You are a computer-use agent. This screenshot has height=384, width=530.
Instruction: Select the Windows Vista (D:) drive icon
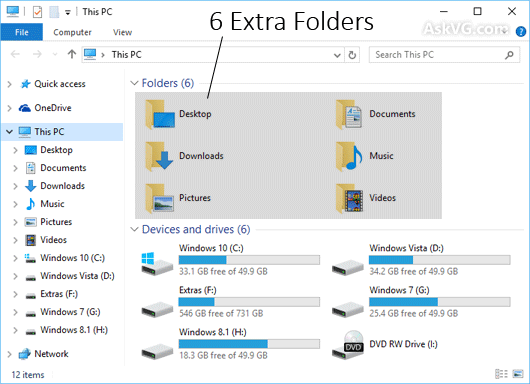click(347, 267)
